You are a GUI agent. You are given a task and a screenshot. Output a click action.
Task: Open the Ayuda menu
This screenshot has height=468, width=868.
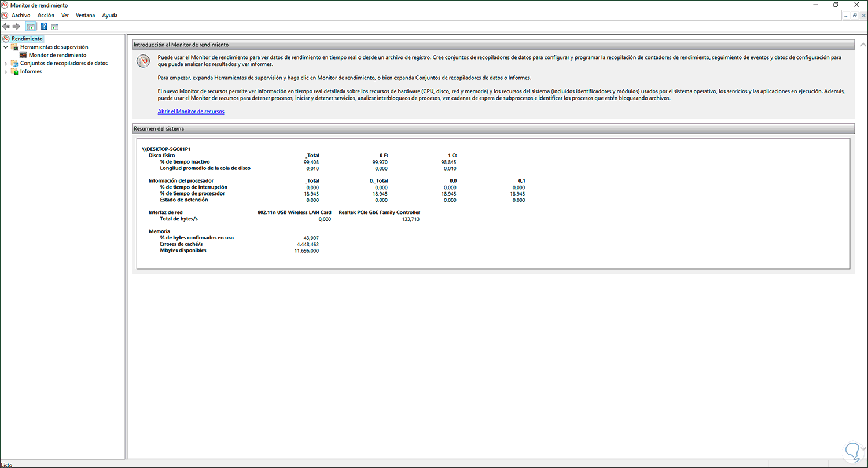pos(109,15)
